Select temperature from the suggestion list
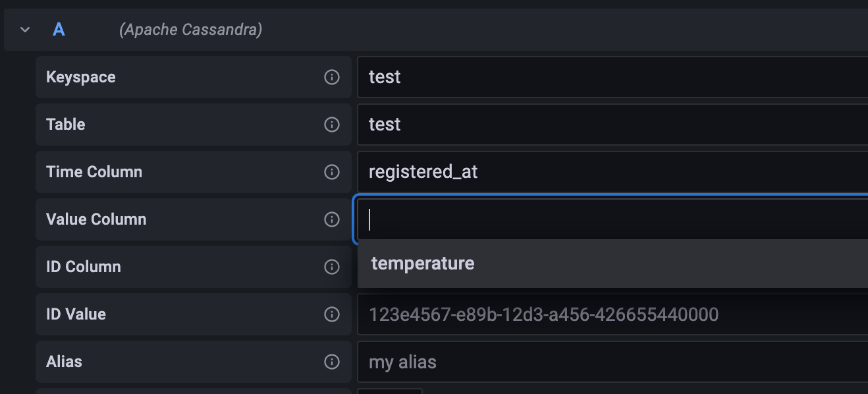 tap(613, 264)
